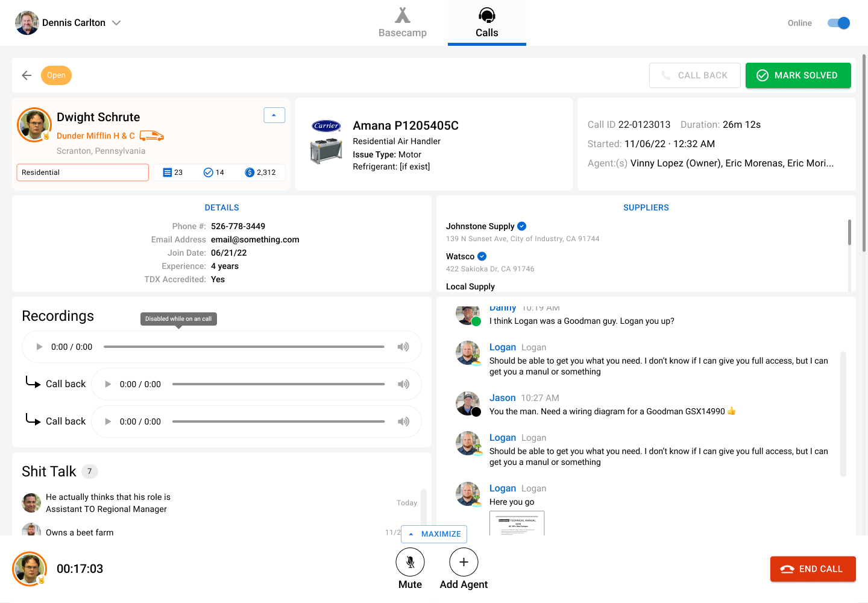Click the Dunder Mifflin van icon

(152, 136)
